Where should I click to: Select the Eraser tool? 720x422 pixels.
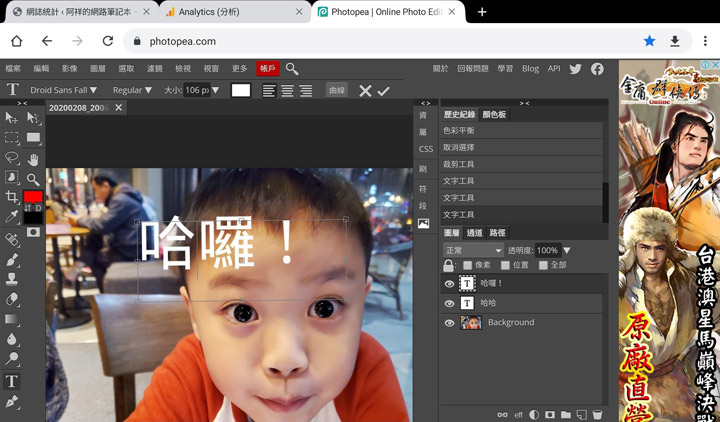point(11,299)
